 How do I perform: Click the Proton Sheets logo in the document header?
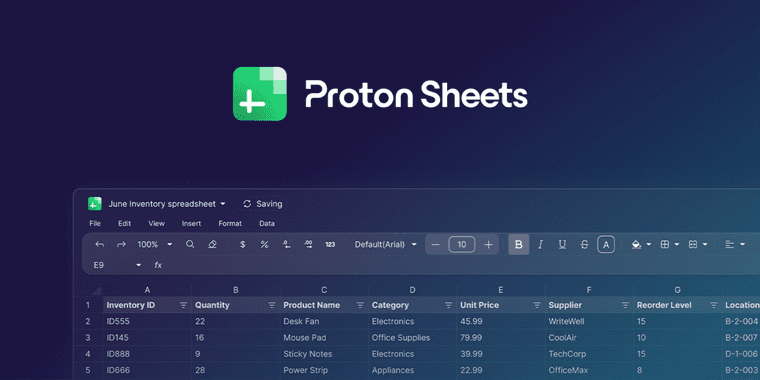point(95,204)
